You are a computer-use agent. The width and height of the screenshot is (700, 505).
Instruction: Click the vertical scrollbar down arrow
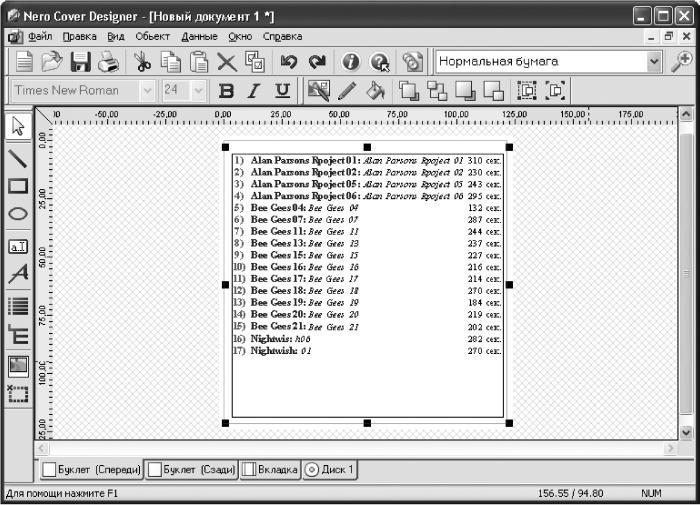click(687, 432)
